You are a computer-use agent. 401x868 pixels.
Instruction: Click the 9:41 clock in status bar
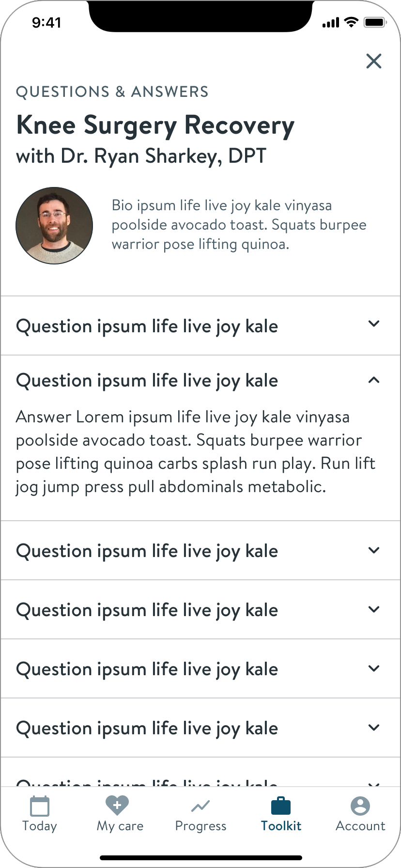click(46, 23)
